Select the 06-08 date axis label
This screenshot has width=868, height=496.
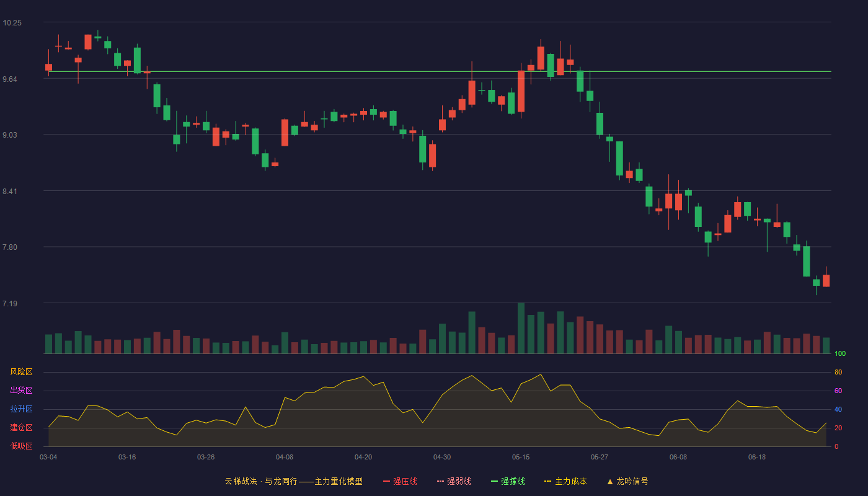pyautogui.click(x=678, y=457)
